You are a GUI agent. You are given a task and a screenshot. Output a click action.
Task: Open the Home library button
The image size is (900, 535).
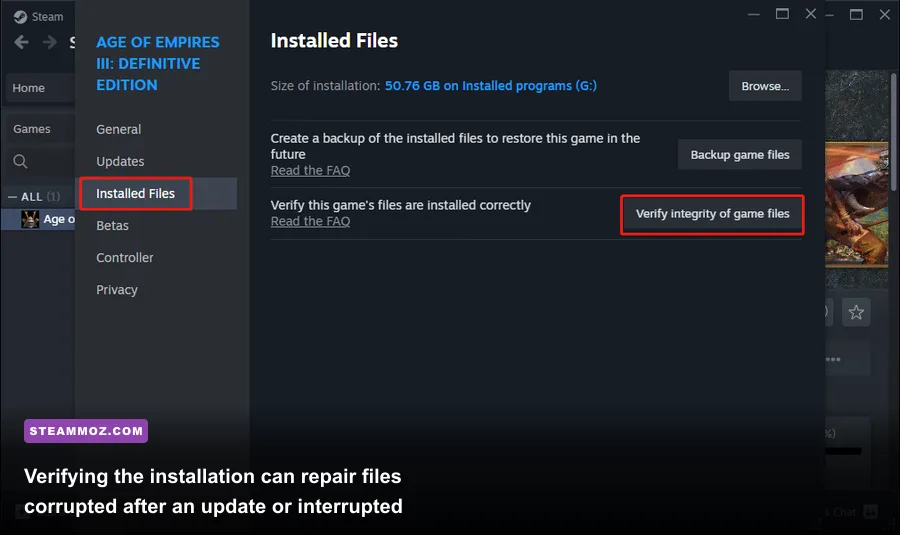point(40,88)
